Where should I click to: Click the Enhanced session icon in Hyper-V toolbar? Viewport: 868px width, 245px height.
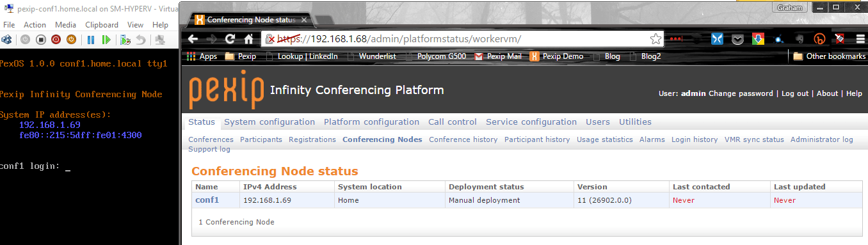click(x=160, y=40)
